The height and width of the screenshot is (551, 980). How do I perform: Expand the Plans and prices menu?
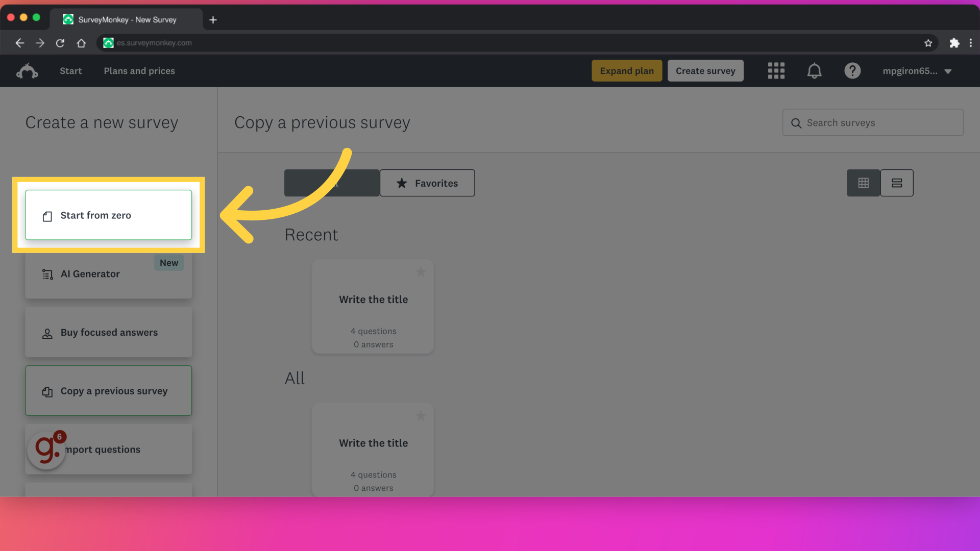139,70
